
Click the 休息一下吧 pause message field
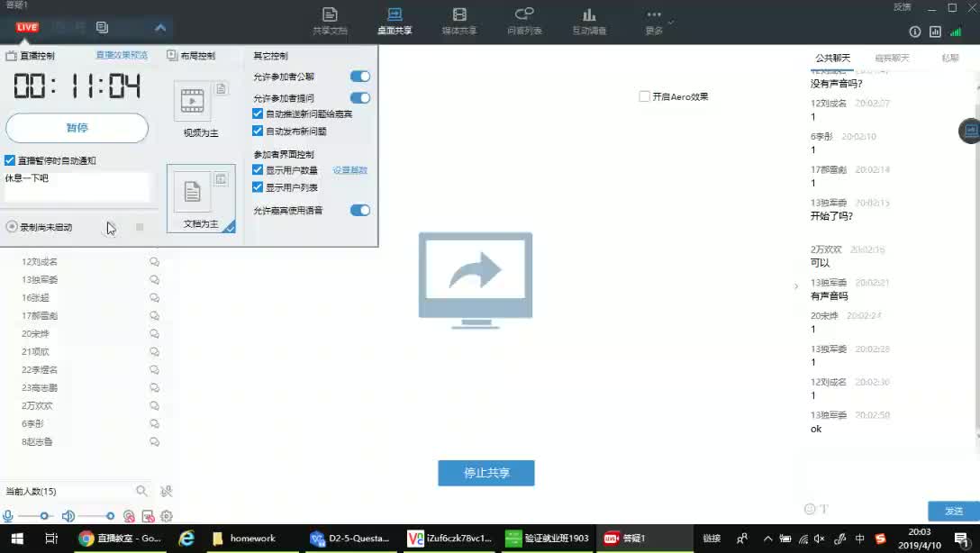[77, 186]
